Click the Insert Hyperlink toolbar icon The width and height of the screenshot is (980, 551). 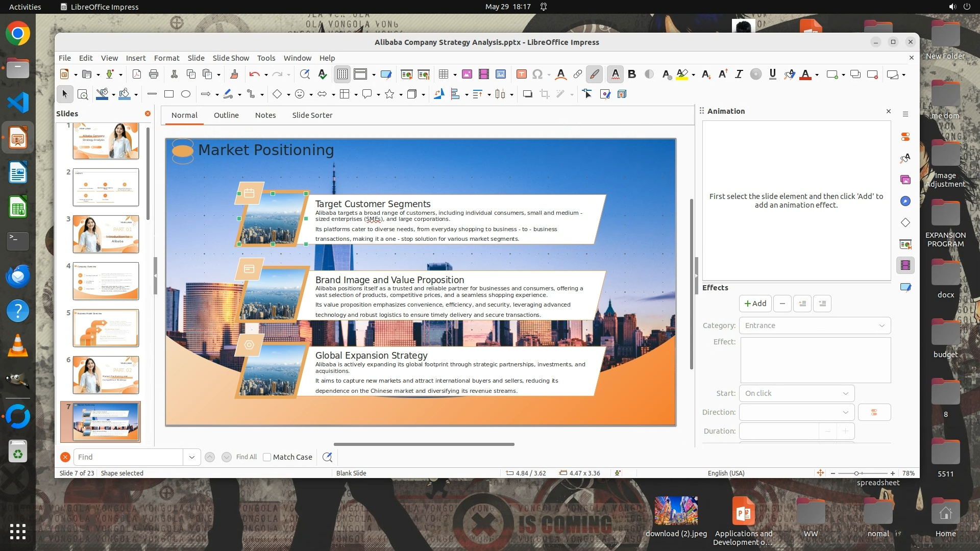(577, 74)
